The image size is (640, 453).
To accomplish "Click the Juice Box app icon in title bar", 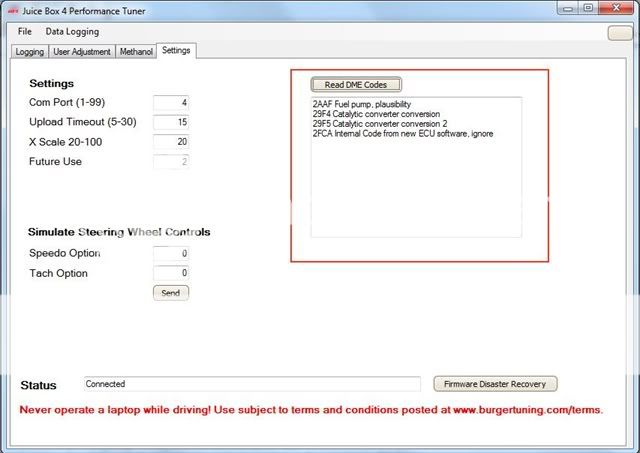I will (11, 8).
